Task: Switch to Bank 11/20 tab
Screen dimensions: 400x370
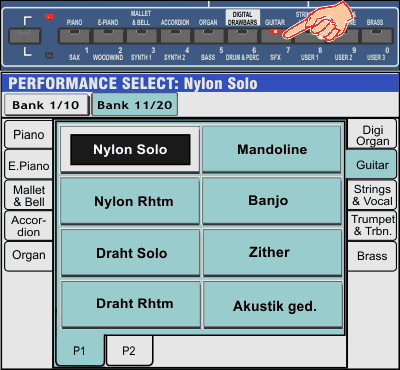Action: click(135, 105)
